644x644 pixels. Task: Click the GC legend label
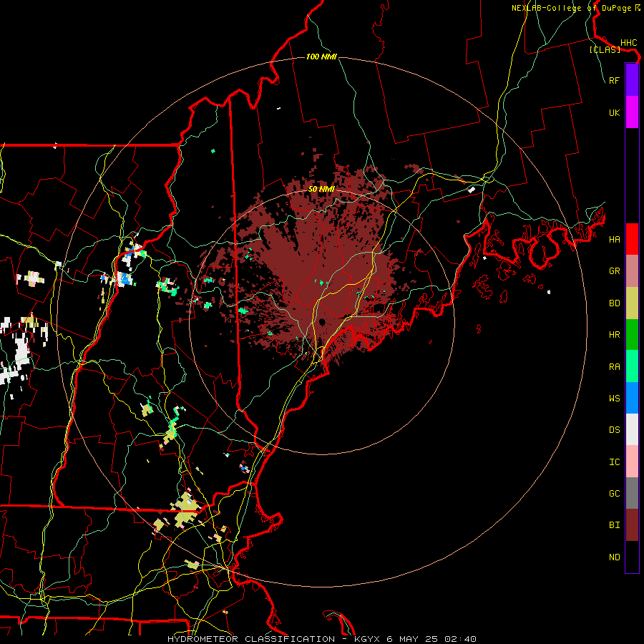click(x=614, y=493)
